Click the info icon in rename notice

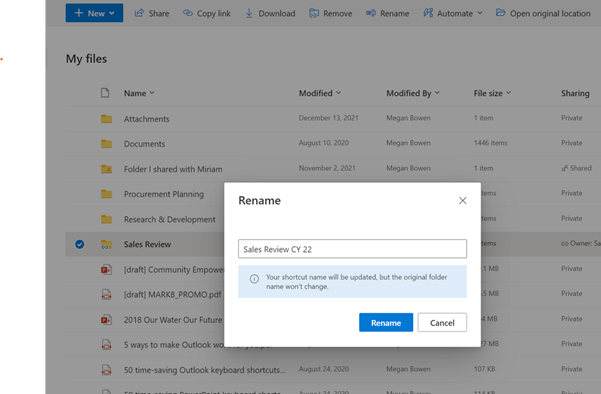[254, 279]
